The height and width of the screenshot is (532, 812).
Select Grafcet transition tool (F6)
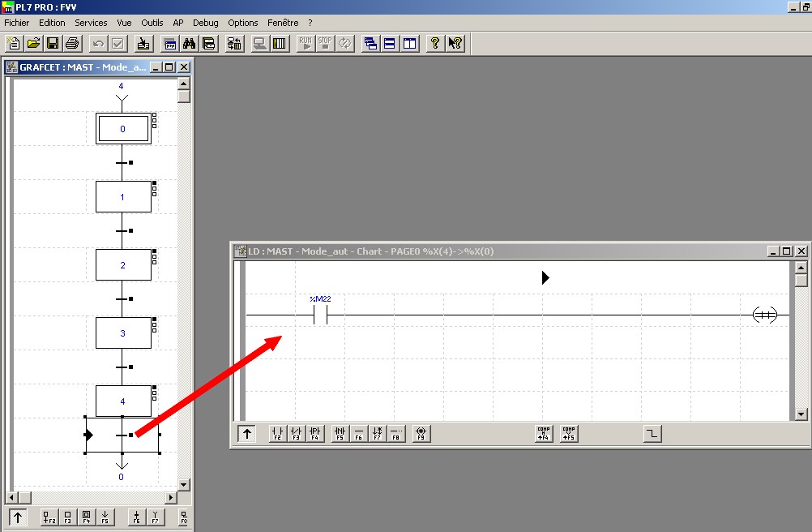pyautogui.click(x=136, y=517)
